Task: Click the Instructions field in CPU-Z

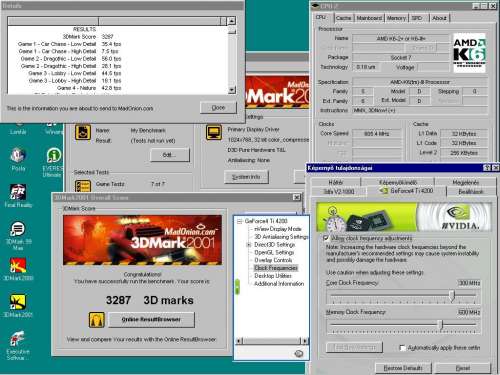Action: (420, 110)
